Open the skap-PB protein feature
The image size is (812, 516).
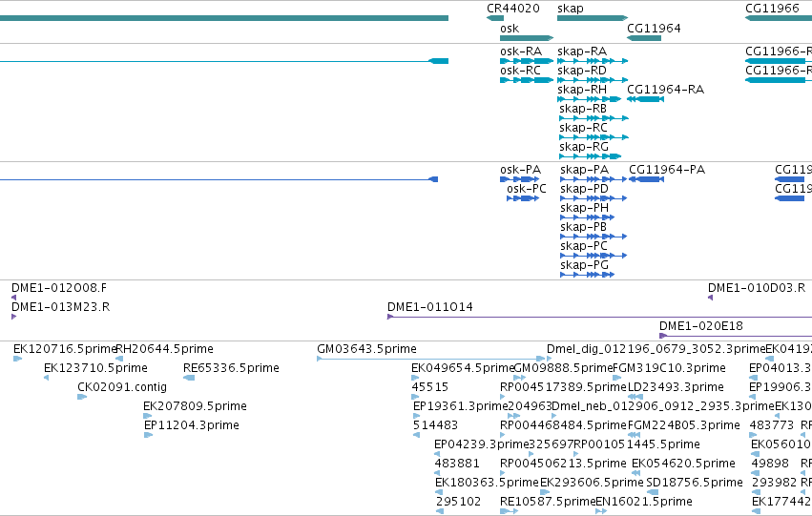593,237
